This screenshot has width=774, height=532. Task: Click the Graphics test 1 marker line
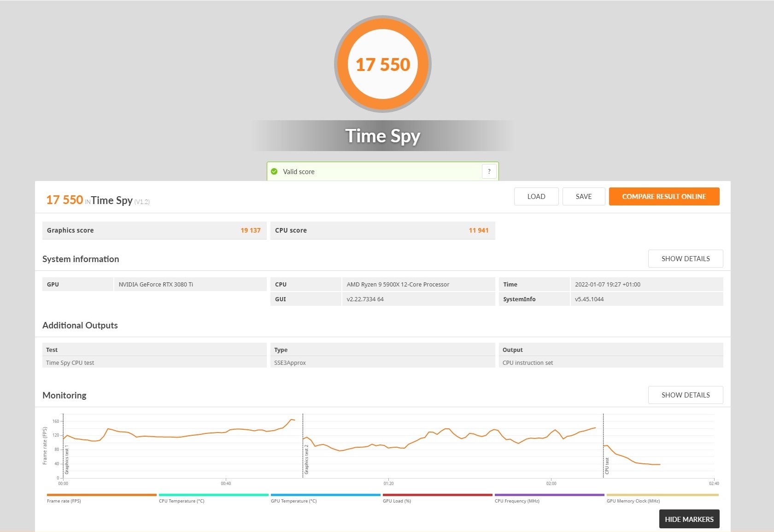(63, 445)
